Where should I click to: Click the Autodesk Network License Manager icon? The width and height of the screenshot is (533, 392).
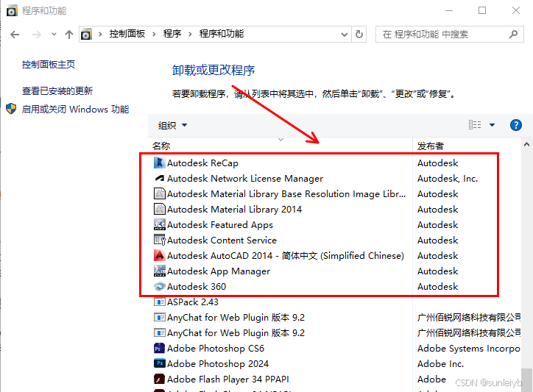[160, 178]
